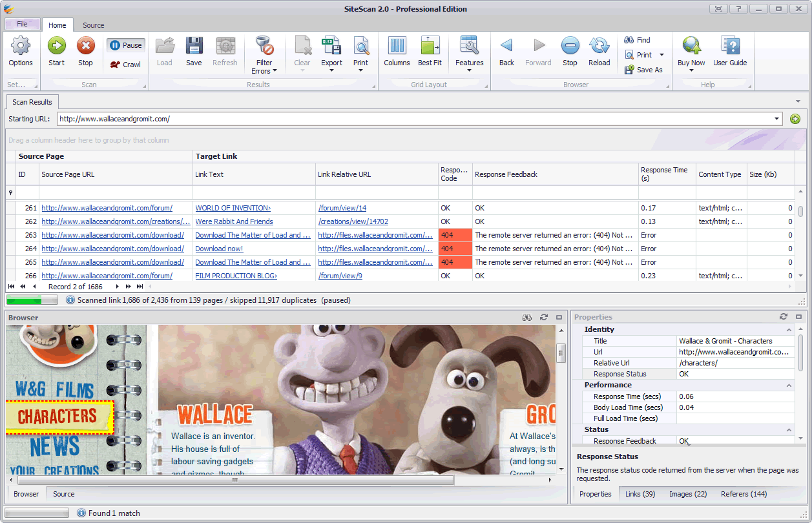Select the Scan Results tab
This screenshot has width=812, height=523.
coord(32,102)
